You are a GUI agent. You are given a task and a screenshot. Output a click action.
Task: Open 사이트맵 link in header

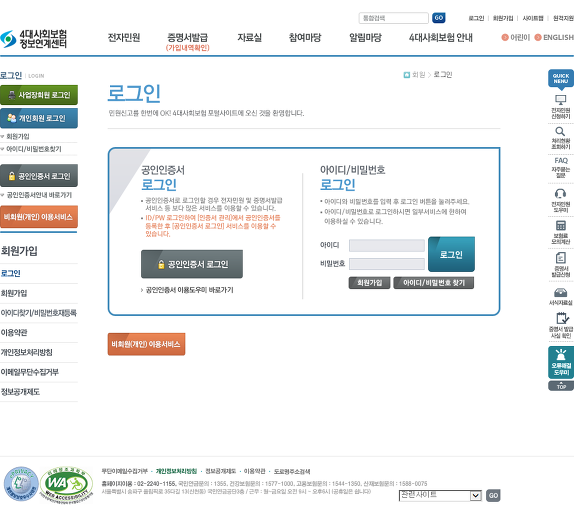coord(533,18)
